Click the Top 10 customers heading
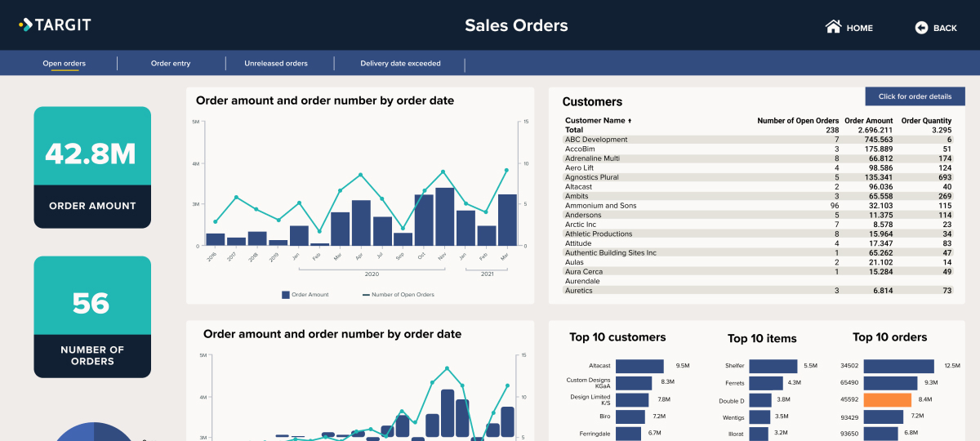This screenshot has width=980, height=441. [617, 337]
